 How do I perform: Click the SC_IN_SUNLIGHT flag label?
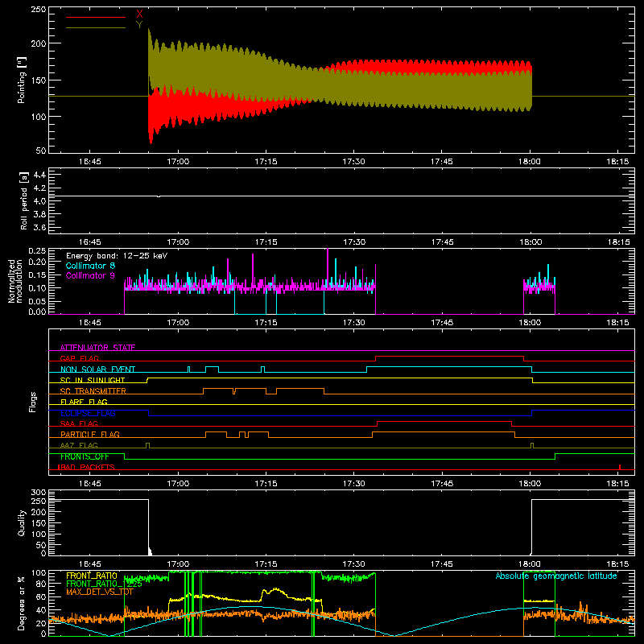click(93, 380)
